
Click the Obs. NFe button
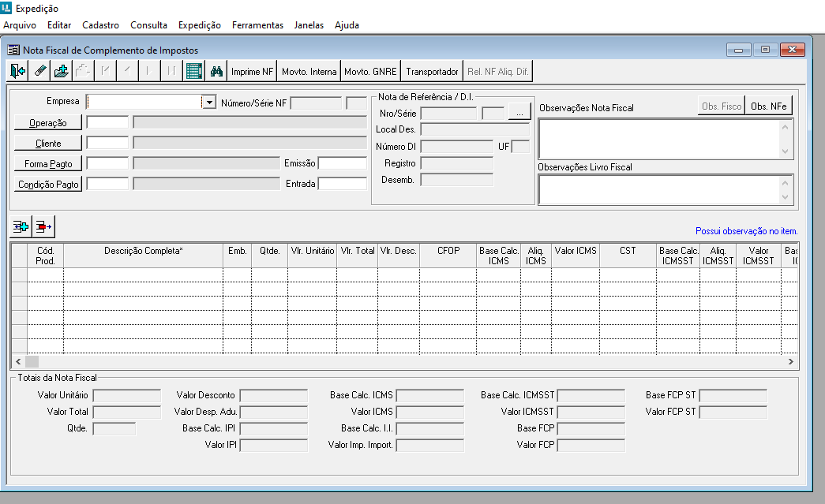coord(769,106)
